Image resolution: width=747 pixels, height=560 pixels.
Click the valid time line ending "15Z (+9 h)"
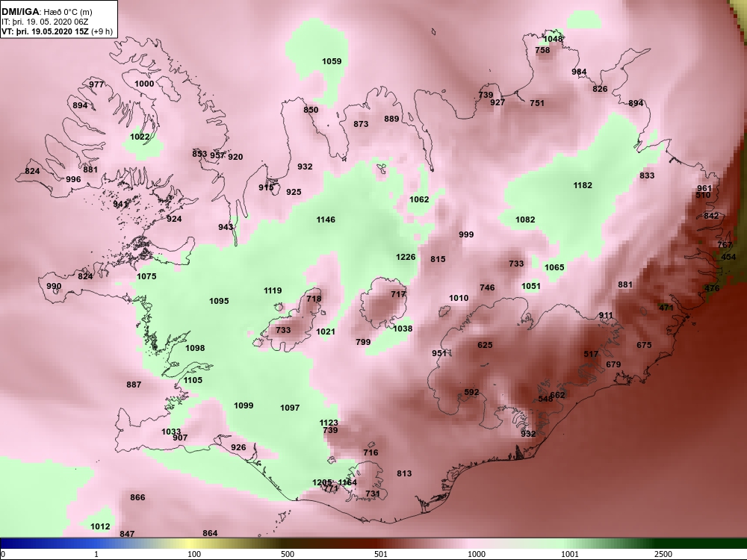pos(58,31)
